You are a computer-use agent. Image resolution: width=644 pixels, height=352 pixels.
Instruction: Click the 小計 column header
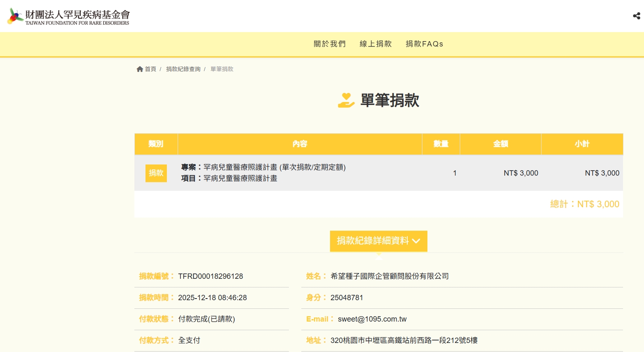[582, 144]
